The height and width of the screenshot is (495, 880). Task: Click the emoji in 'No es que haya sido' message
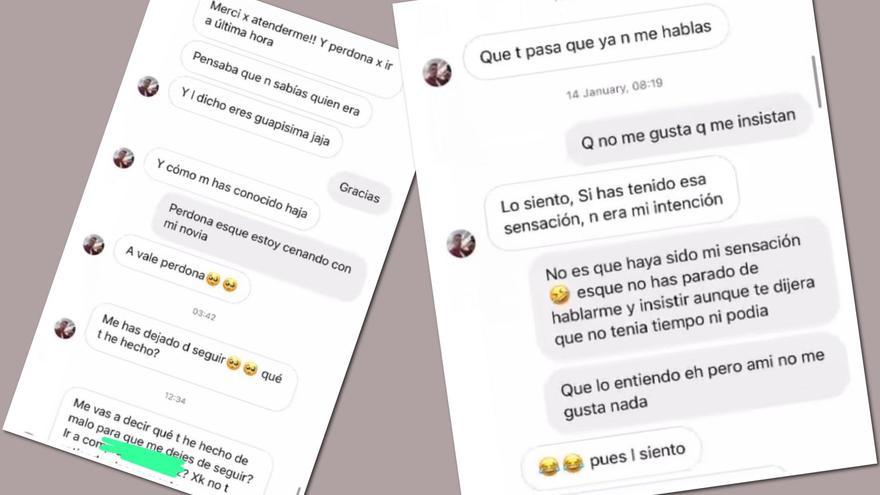point(559,294)
